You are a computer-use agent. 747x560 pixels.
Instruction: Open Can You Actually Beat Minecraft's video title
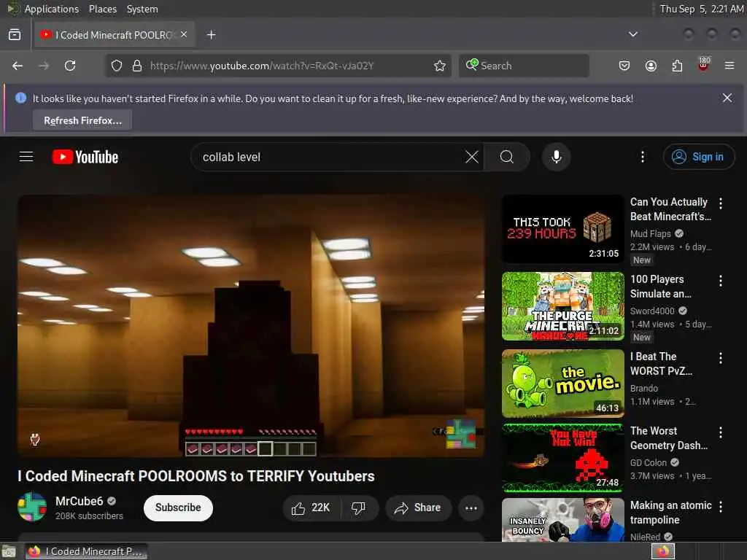coord(670,209)
